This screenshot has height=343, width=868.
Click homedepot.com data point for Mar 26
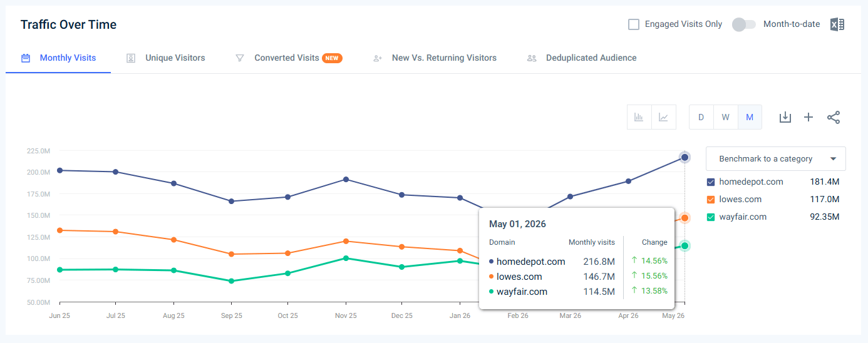[571, 197]
